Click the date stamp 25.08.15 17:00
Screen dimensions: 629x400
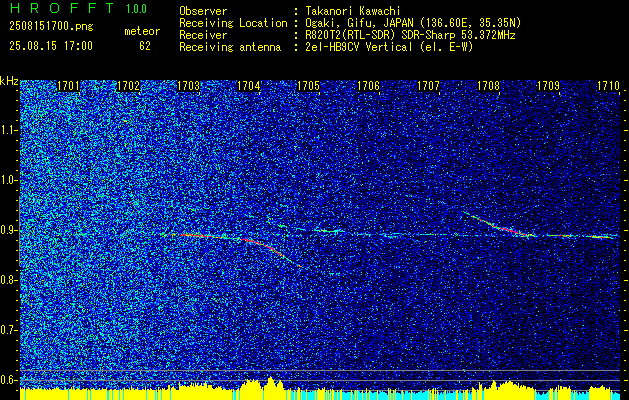click(51, 46)
